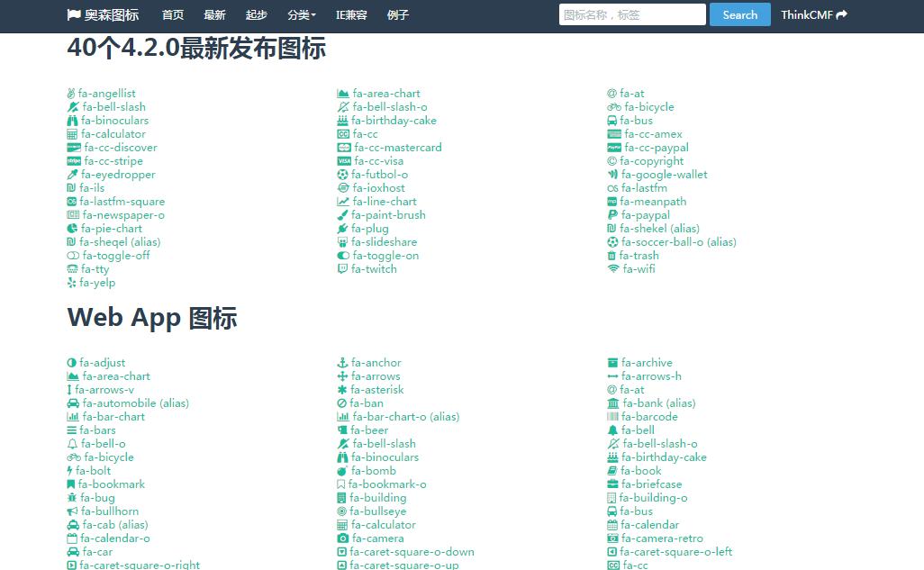924x570 pixels.
Task: Click the fa-bomb icon
Action: pos(369,470)
